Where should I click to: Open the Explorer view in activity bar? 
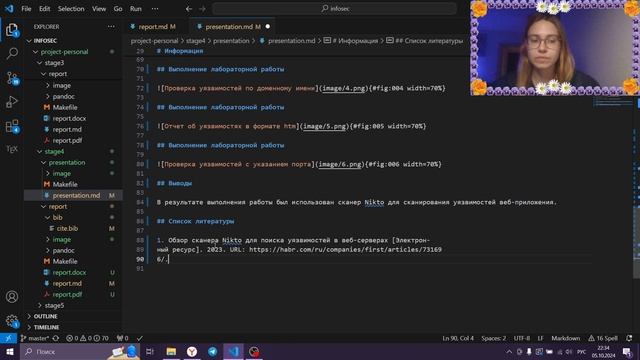click(x=12, y=30)
